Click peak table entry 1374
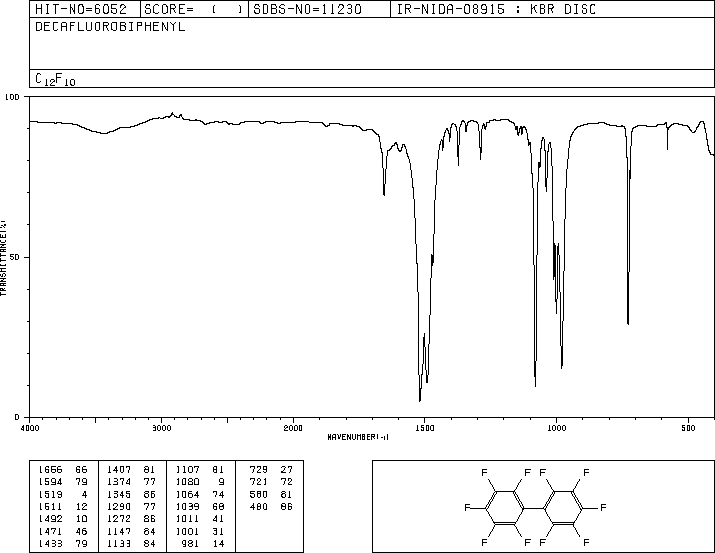This screenshot has height=553, width=715. point(119,482)
